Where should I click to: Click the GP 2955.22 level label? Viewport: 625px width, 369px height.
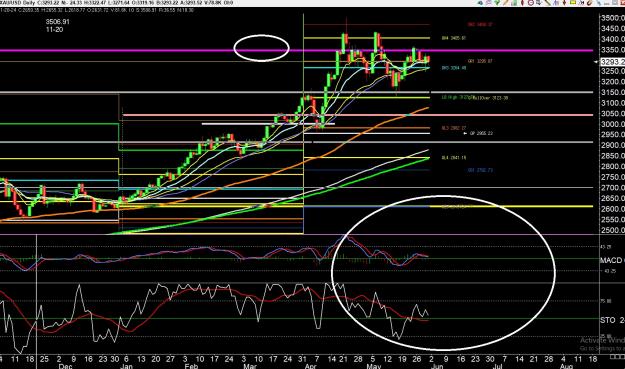click(x=481, y=133)
